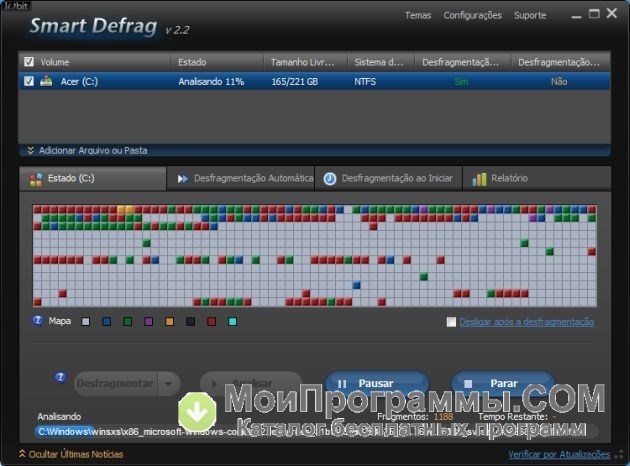Click the '165/221 GB' size cell

tap(295, 82)
